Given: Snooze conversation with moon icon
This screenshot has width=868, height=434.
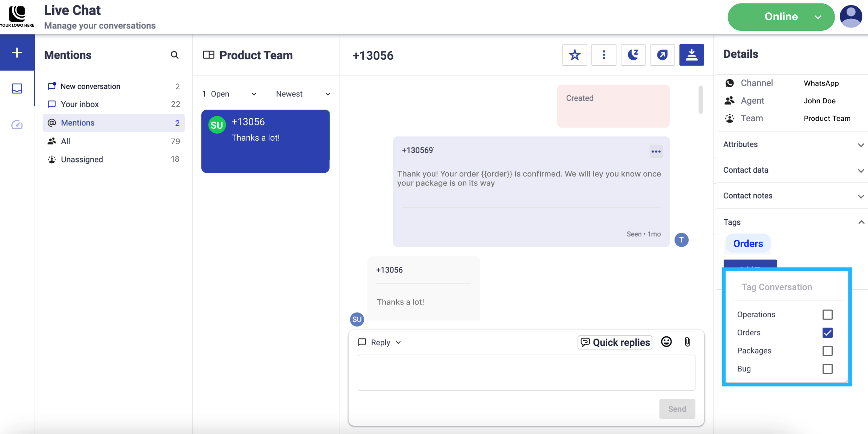Looking at the screenshot, I should (633, 55).
